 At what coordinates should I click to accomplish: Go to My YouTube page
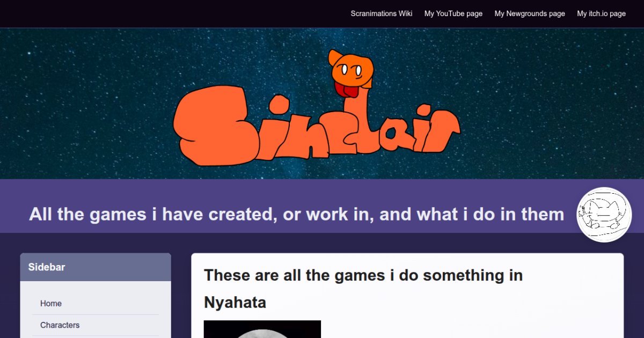click(x=453, y=13)
